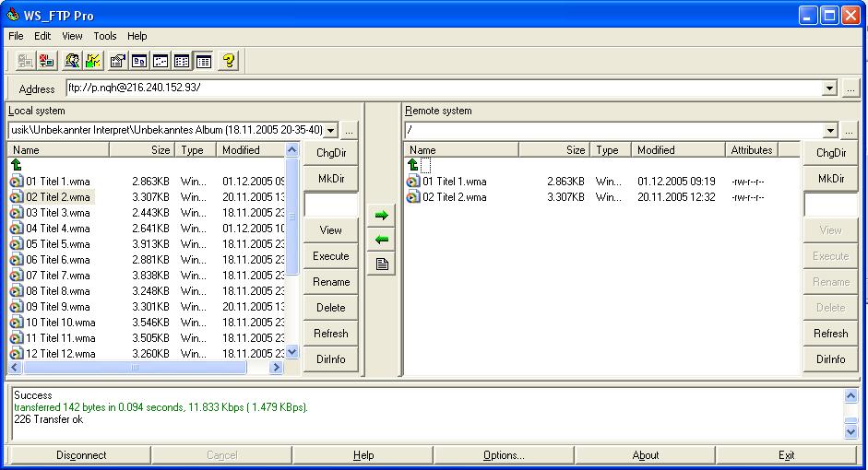The height and width of the screenshot is (470, 868).
Task: Click file icon of local 03 Titel 3.wma
Action: (x=17, y=213)
